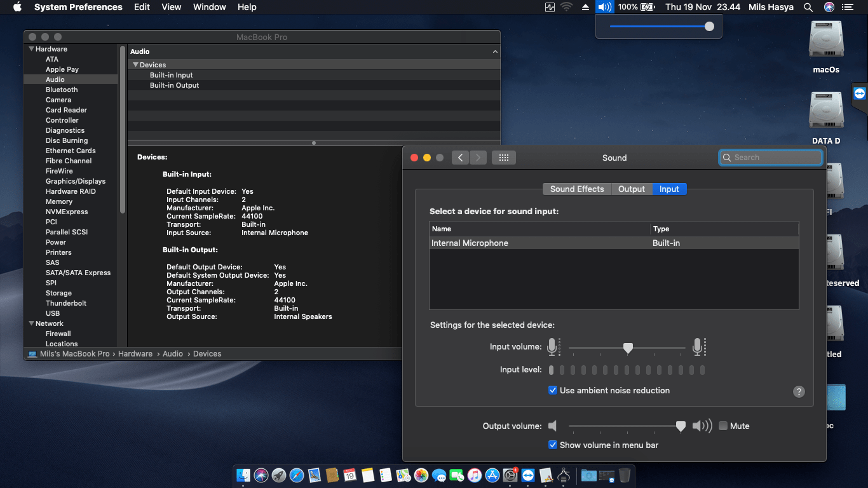Disable Use ambient noise reduction

[553, 390]
